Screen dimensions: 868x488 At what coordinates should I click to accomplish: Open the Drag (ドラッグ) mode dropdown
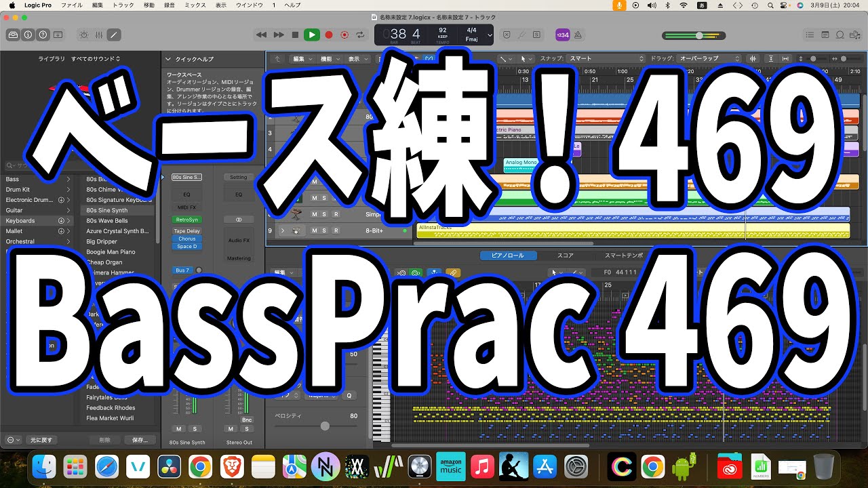(709, 59)
